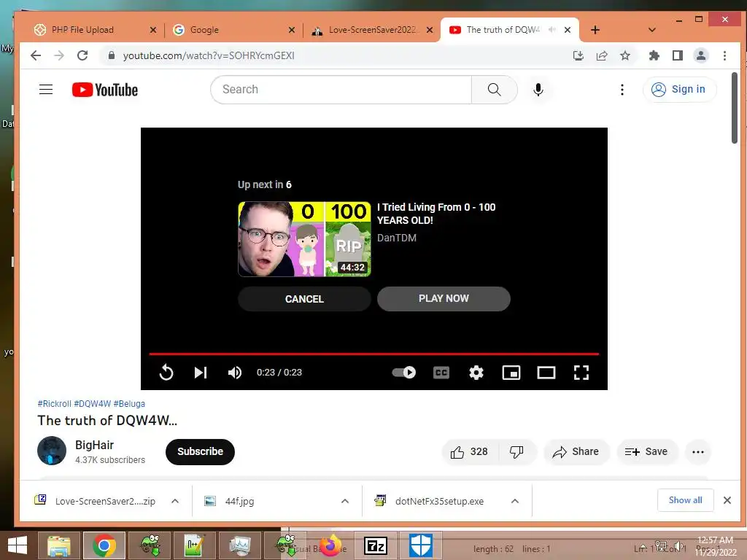
Task: Open 7-Zip from the taskbar
Action: tap(376, 545)
